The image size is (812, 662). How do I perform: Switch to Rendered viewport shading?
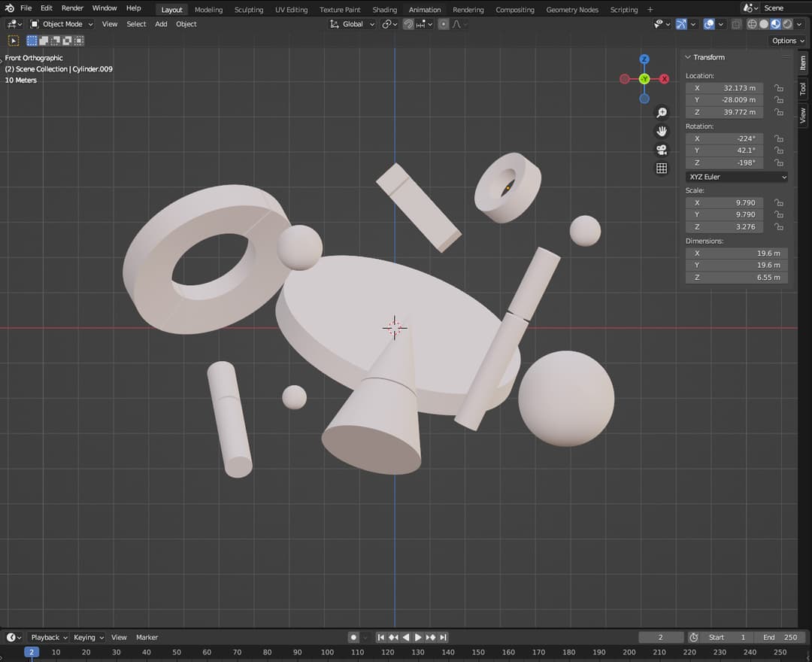click(x=786, y=23)
